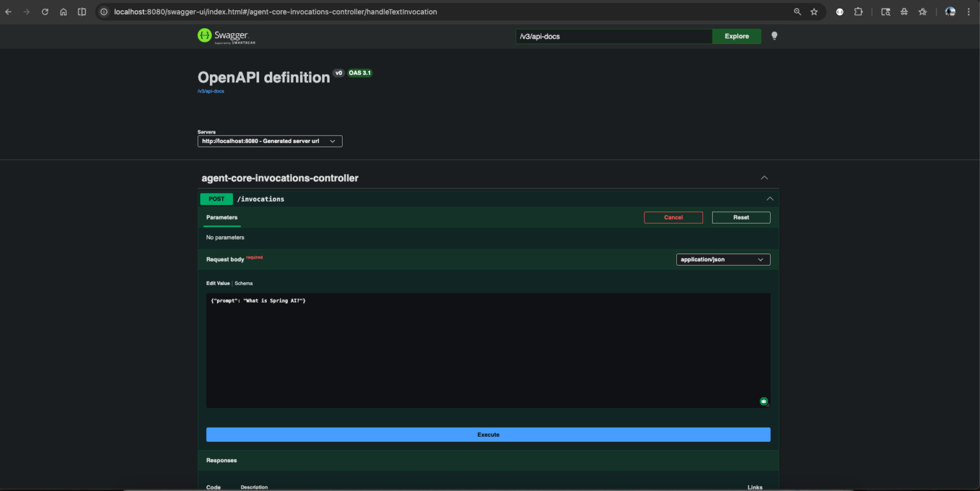Open the browser extensions puzzle icon
This screenshot has width=980, height=491.
coord(858,11)
